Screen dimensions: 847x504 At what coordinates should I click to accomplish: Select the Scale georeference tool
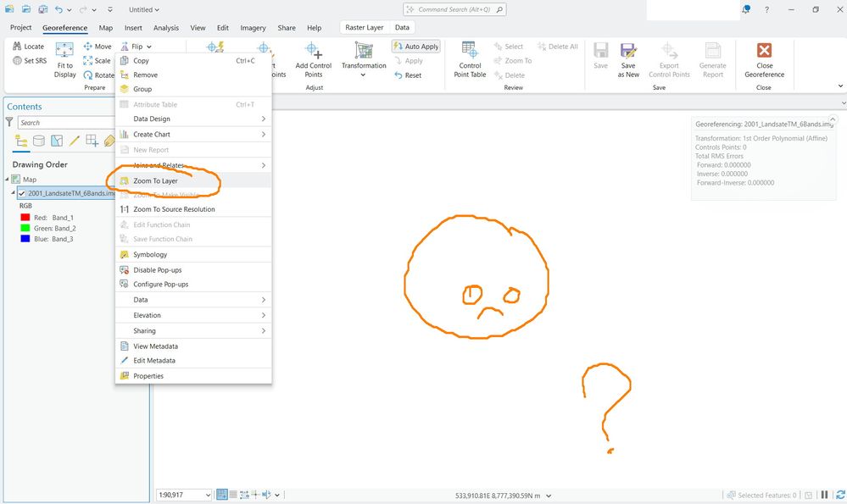click(97, 60)
